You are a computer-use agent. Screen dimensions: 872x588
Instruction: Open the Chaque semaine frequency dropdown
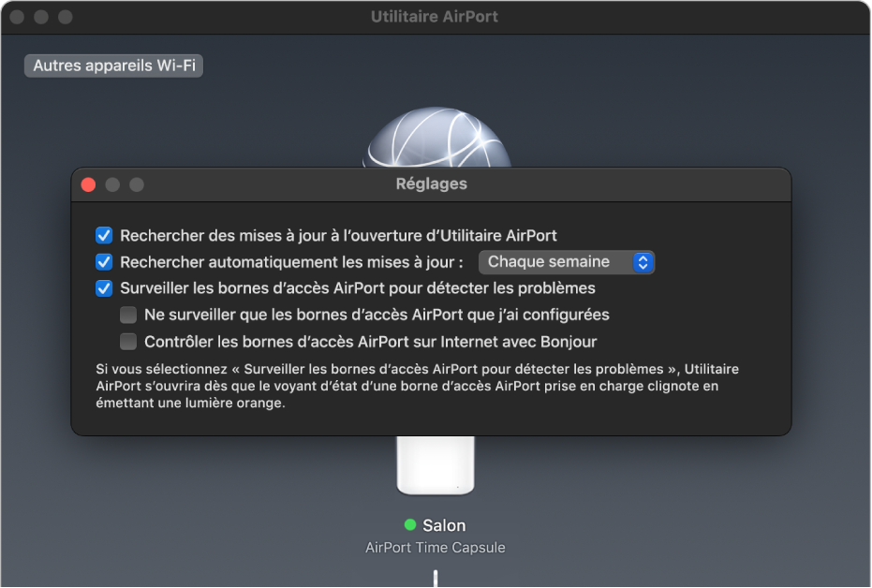pyautogui.click(x=566, y=262)
